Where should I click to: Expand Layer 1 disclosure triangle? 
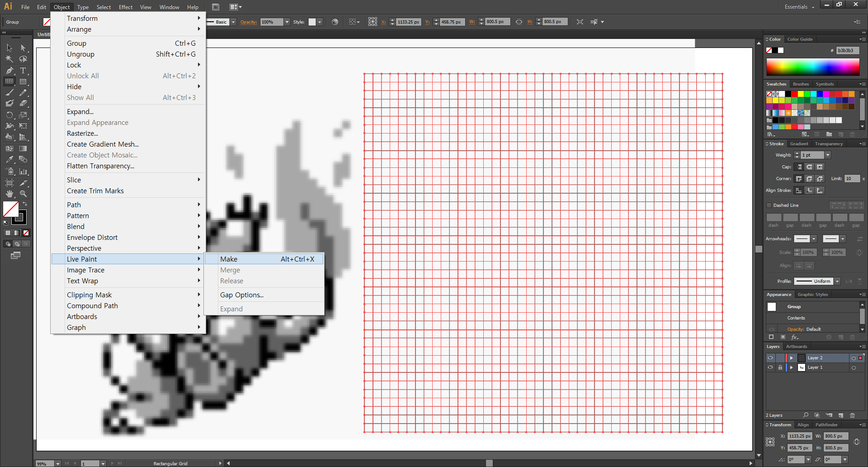coord(791,367)
